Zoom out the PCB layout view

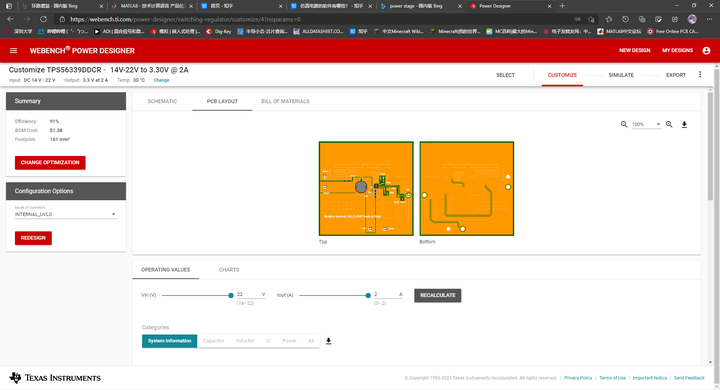[x=624, y=124]
